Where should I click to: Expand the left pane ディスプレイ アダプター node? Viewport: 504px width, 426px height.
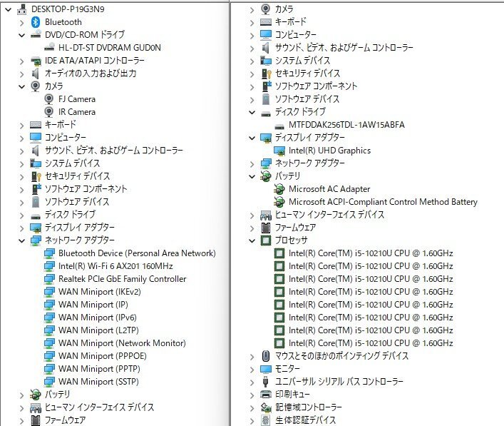pos(22,228)
